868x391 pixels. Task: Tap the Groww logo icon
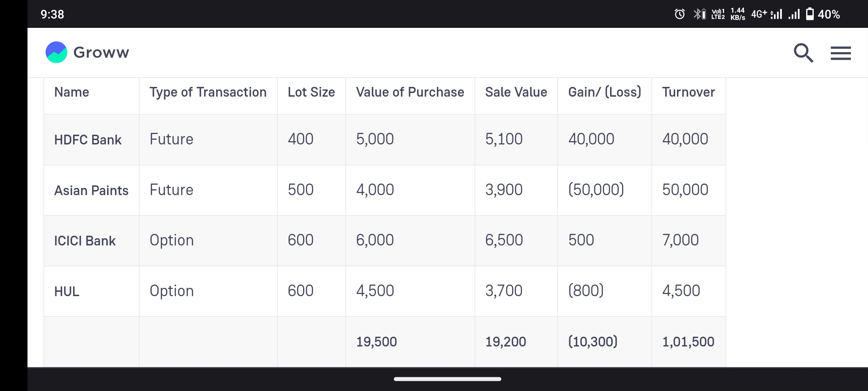pyautogui.click(x=56, y=52)
